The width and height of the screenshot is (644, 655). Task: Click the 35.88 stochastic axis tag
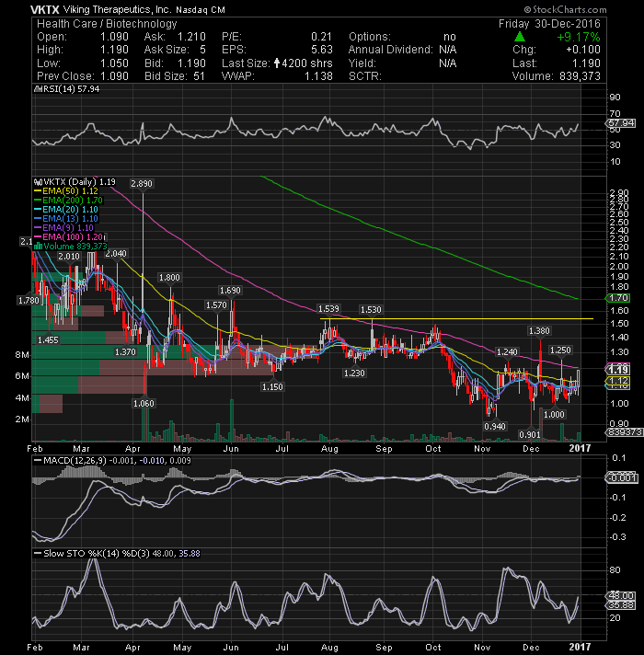pyautogui.click(x=621, y=605)
